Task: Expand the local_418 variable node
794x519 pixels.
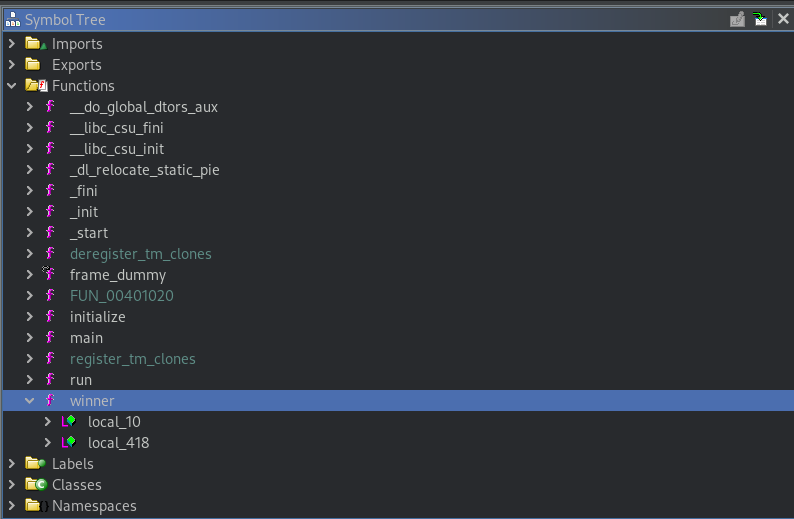Action: 48,443
